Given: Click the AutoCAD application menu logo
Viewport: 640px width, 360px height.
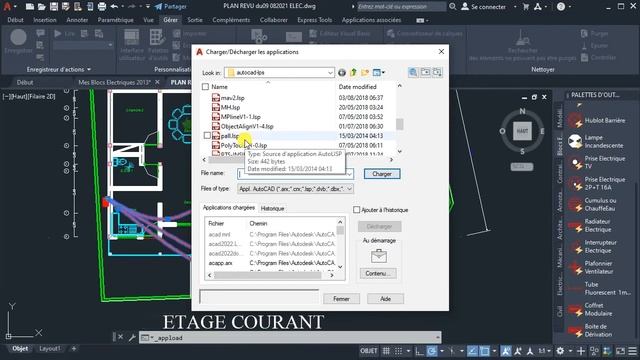Looking at the screenshot, I should point(7,7).
